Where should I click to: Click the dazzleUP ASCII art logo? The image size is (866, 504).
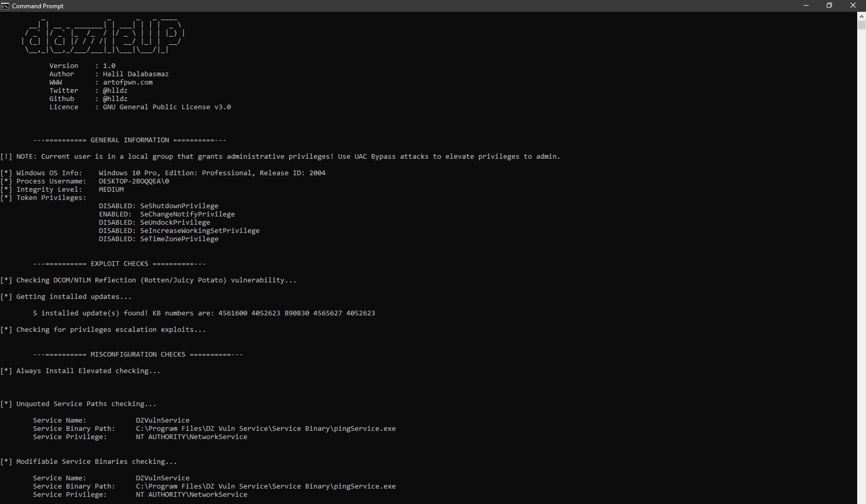pyautogui.click(x=103, y=36)
